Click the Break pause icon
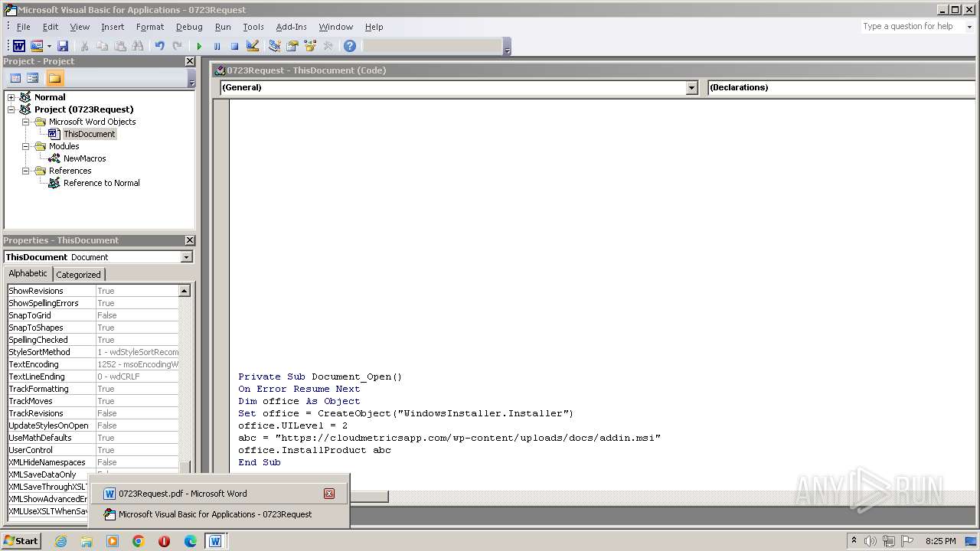The height and width of the screenshot is (551, 980). tap(217, 46)
